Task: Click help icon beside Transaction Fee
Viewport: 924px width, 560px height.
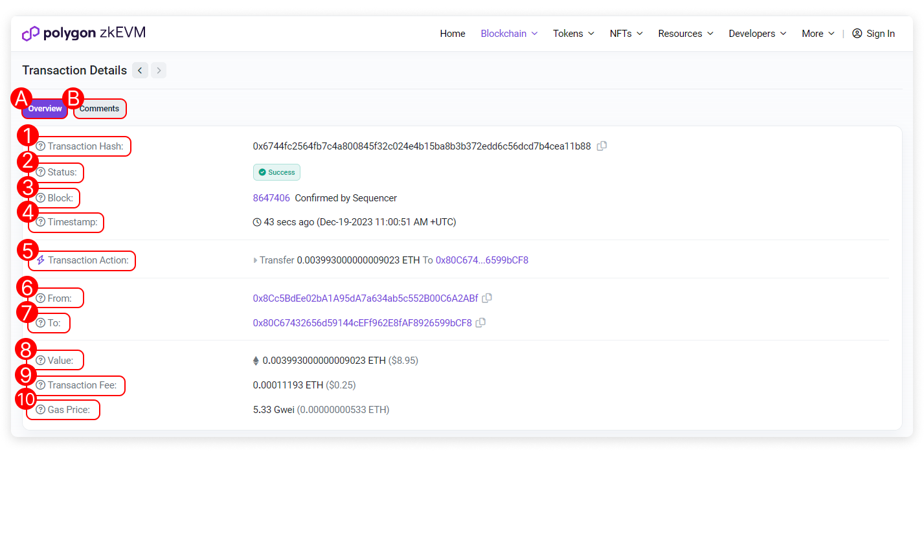Action: (x=41, y=385)
